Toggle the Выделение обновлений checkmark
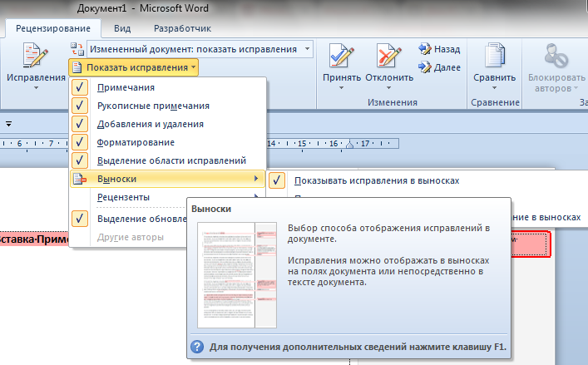 tap(80, 219)
